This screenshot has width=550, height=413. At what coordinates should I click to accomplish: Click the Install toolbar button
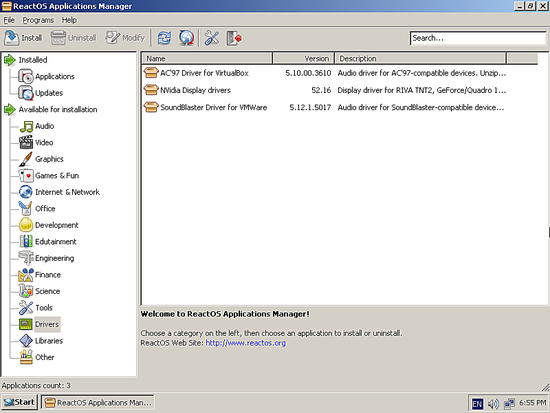(23, 38)
